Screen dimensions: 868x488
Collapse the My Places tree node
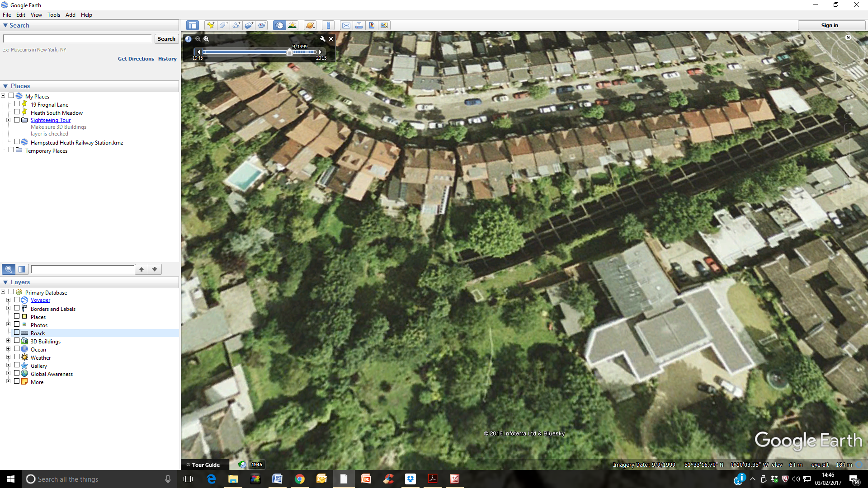click(x=3, y=96)
